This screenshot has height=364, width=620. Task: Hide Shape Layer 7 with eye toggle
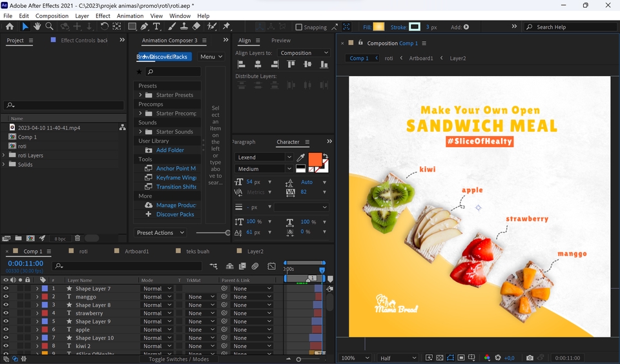pos(6,288)
